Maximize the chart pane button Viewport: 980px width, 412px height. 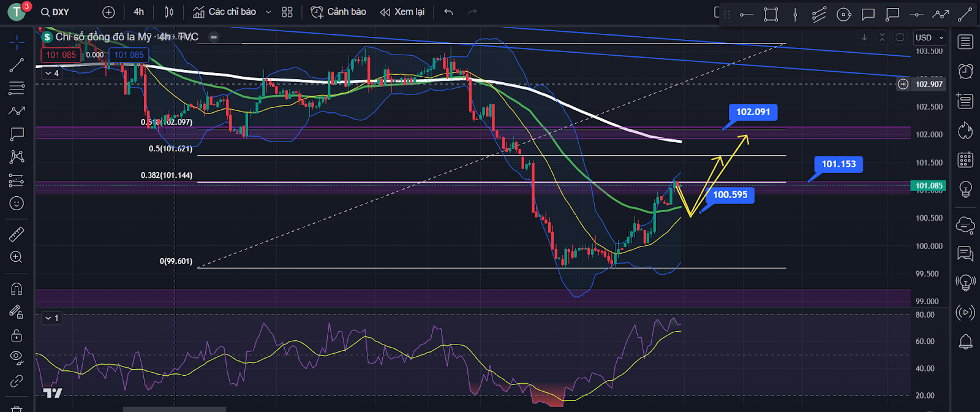[900, 37]
